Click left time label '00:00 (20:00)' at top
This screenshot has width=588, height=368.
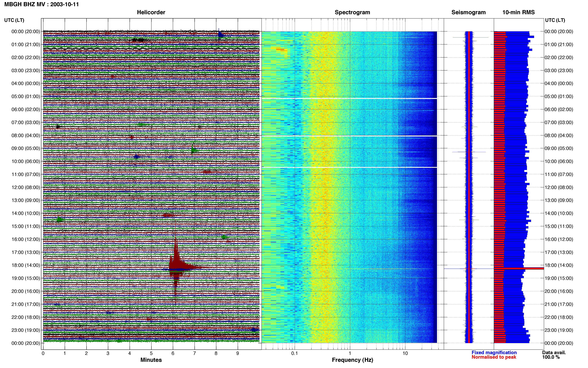[26, 31]
